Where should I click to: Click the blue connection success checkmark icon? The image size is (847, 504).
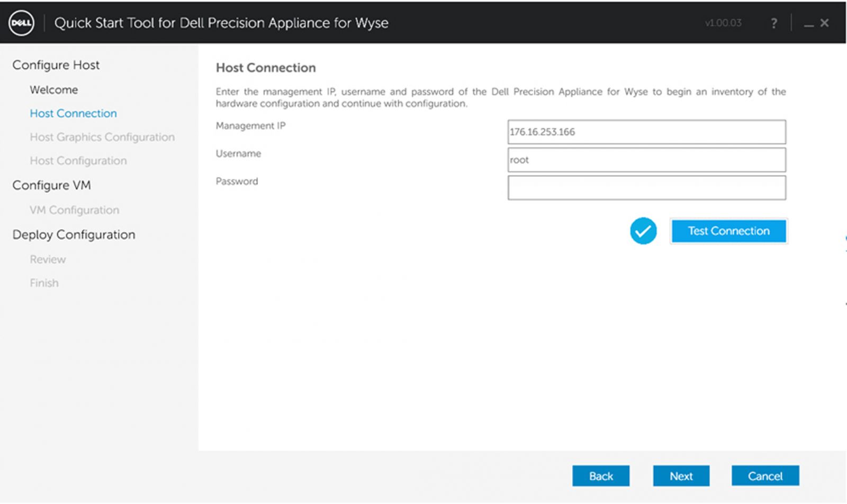[x=643, y=231]
